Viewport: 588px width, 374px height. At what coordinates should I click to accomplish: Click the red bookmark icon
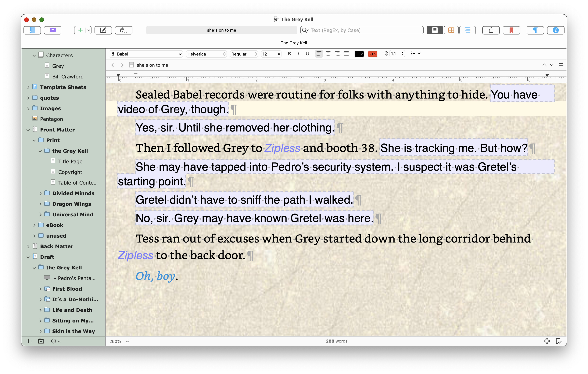click(x=511, y=30)
